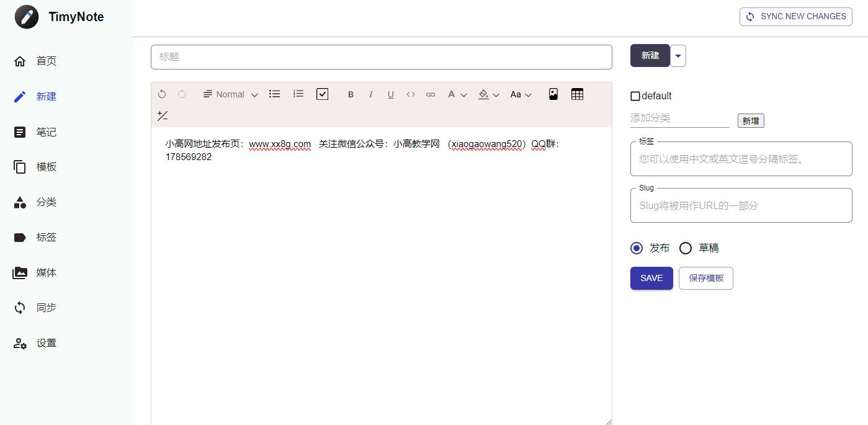
Task: Click the sync icon in SYNC NEW CHANGES
Action: (750, 17)
